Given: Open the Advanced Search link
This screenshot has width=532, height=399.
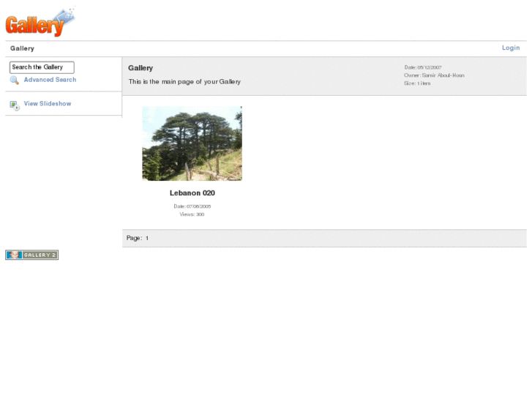Looking at the screenshot, I should point(50,80).
